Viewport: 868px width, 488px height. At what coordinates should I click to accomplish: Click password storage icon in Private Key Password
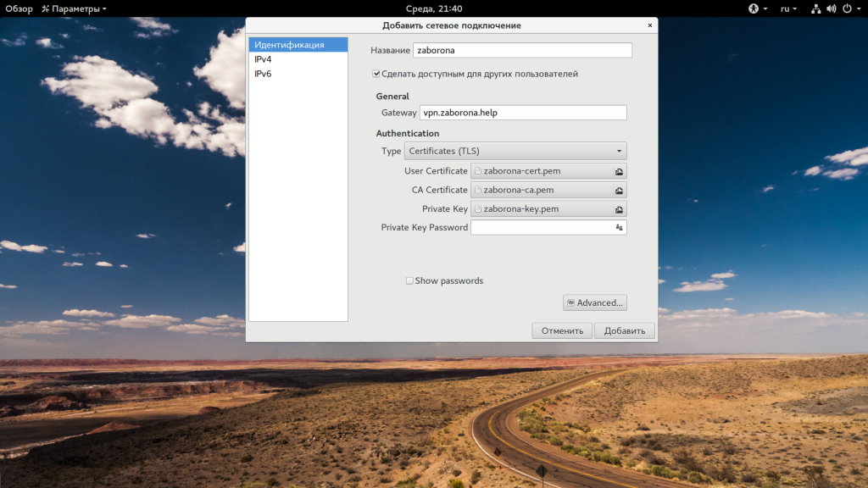pyautogui.click(x=619, y=228)
